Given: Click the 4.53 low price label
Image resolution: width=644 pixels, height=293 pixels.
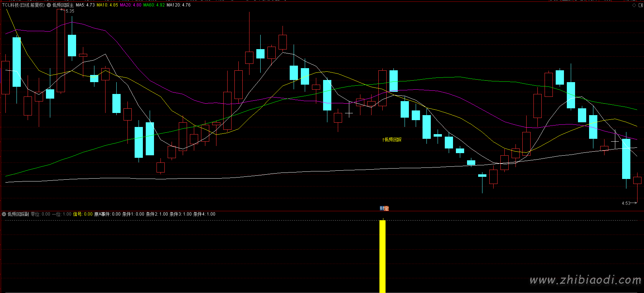Looking at the screenshot, I should tap(626, 203).
